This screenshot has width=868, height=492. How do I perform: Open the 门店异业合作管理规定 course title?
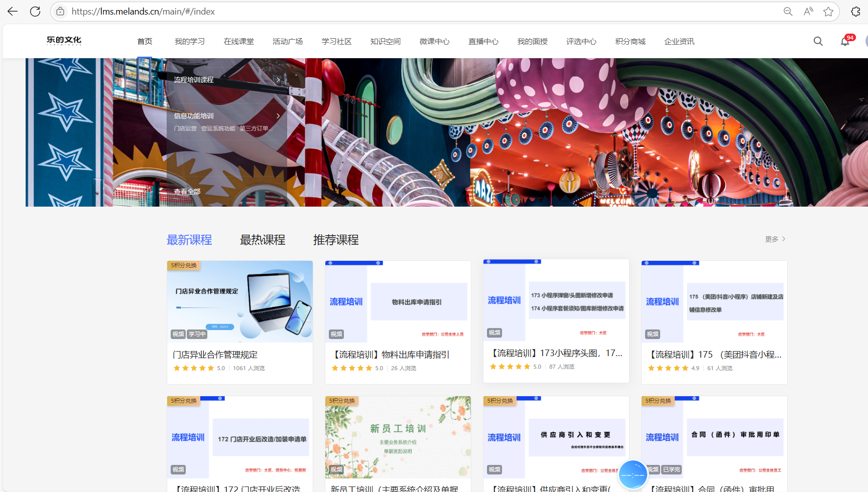tap(215, 355)
